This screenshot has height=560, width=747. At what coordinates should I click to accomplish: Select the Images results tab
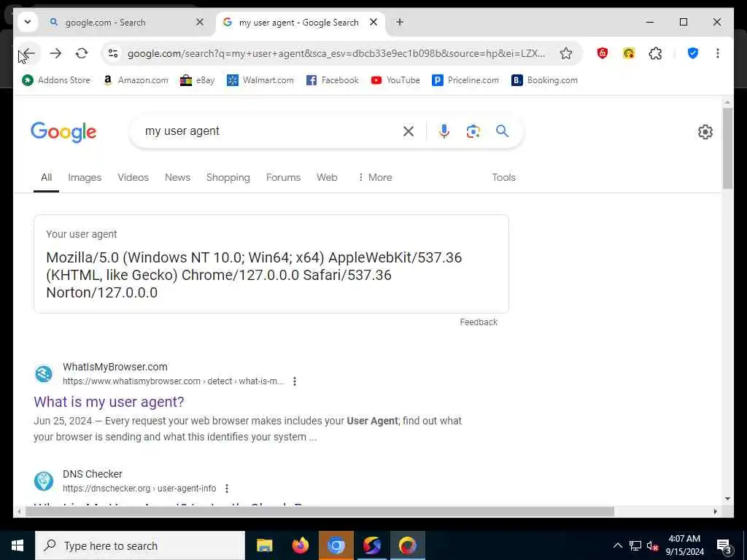click(85, 177)
